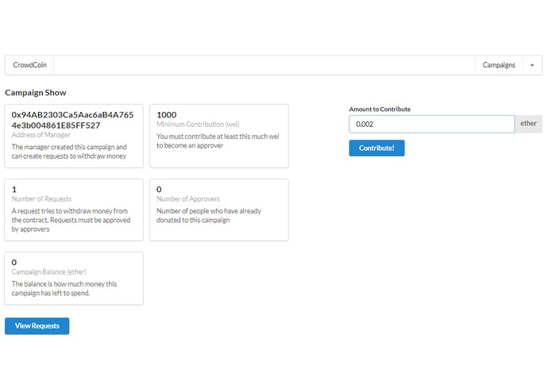Image resolution: width=552 pixels, height=392 pixels.
Task: Click the 1000 minimum contribution value
Action: (167, 114)
